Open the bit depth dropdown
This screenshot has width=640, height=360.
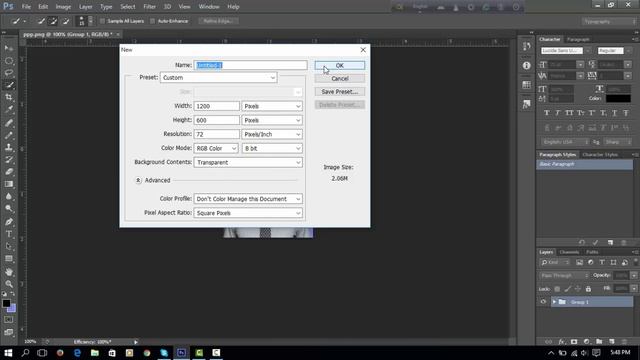pos(272,149)
